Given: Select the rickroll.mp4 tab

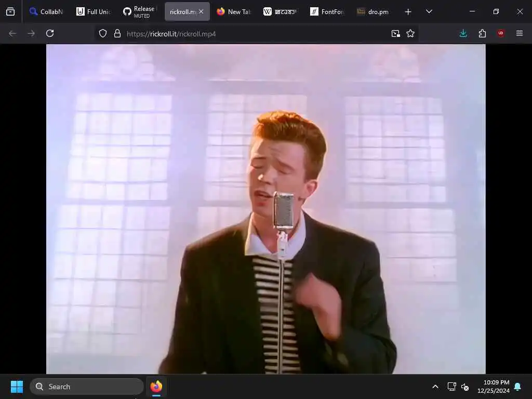Looking at the screenshot, I should pos(182,11).
